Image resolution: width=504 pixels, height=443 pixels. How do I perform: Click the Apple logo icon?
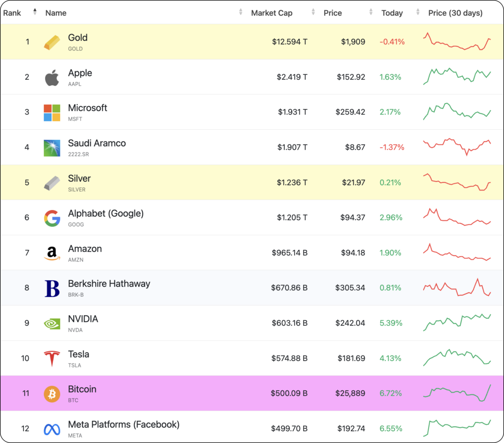coord(52,78)
